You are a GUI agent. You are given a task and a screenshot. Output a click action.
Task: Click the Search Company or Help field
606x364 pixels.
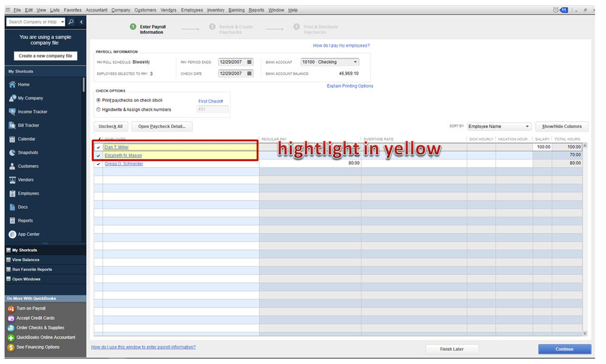point(33,22)
